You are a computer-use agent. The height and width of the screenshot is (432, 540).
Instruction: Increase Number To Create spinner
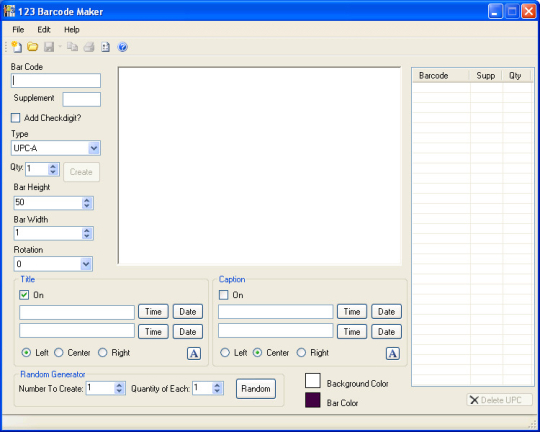[119, 385]
